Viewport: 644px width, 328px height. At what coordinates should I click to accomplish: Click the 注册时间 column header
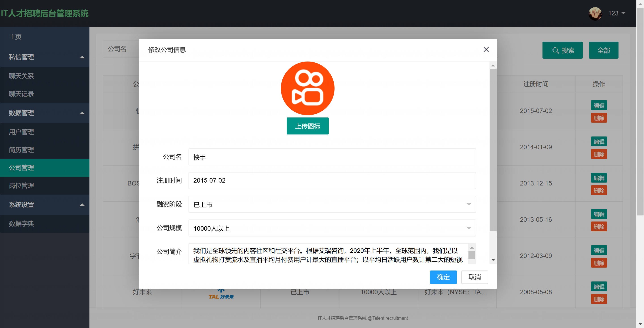coord(536,84)
